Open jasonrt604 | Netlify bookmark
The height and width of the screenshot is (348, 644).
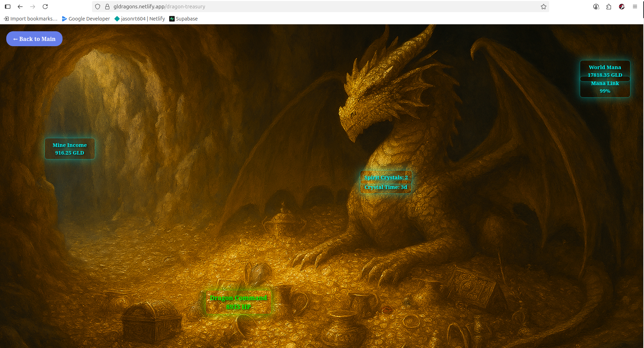[x=140, y=19]
